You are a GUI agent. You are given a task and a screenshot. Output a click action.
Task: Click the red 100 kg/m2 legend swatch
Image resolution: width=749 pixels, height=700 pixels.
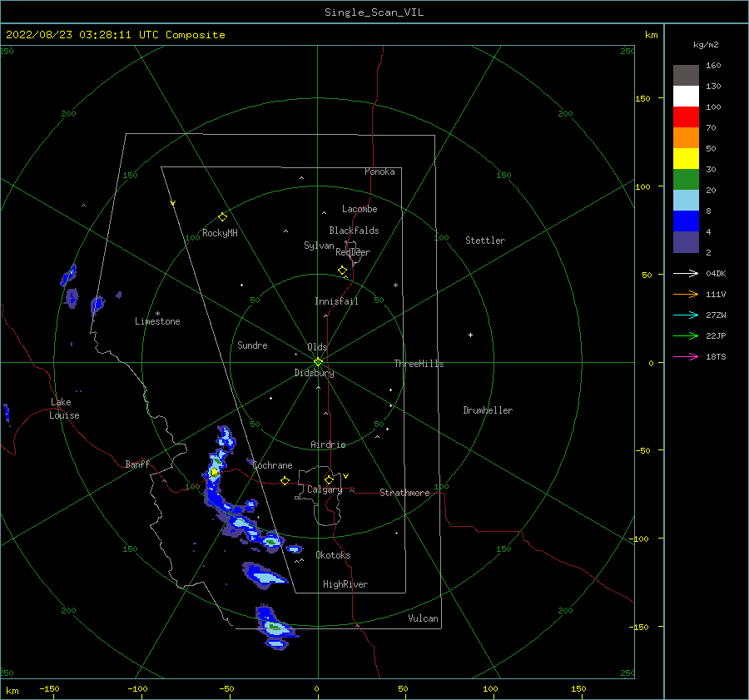(686, 117)
